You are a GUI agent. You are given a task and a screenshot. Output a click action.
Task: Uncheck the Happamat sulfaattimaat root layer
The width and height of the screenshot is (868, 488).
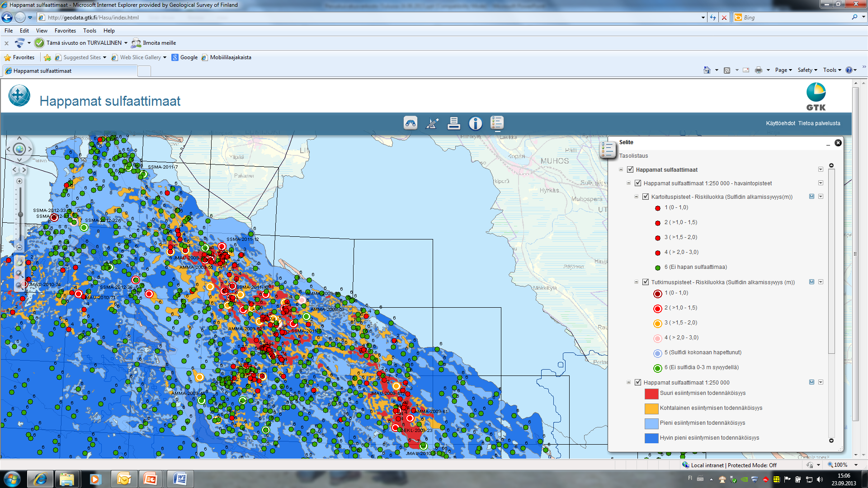(x=630, y=169)
